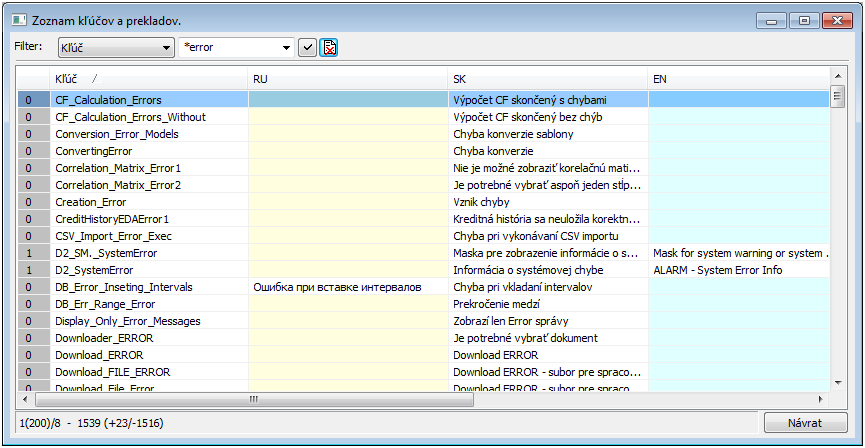Click the SK column header
Screen dimensions: 865x448
(x=548, y=78)
